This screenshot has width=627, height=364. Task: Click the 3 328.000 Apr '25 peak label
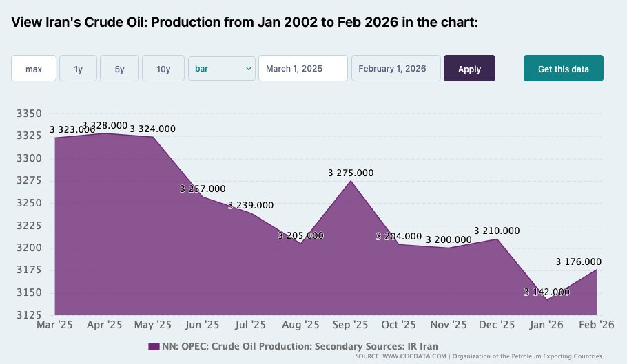105,125
